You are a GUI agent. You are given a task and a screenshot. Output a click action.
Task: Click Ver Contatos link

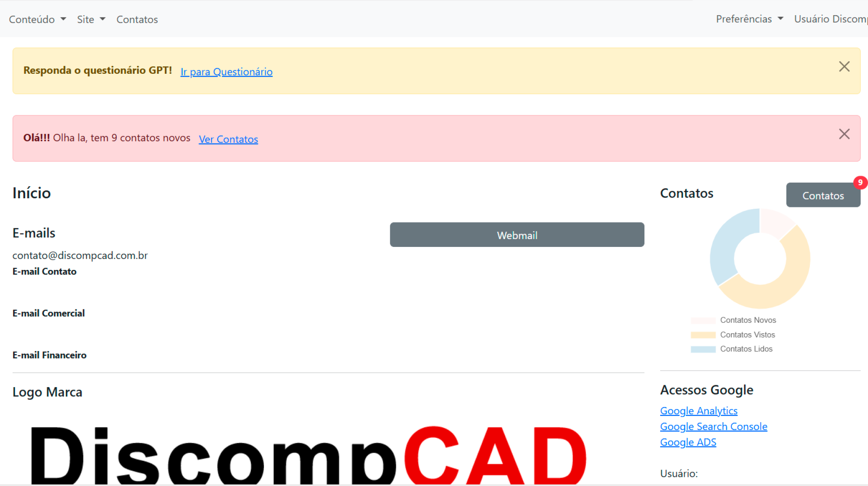point(228,138)
